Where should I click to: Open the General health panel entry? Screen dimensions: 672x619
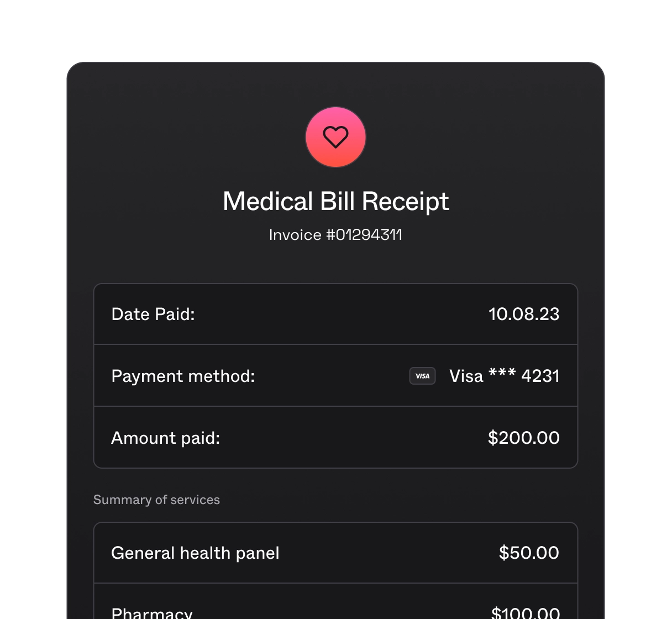[x=335, y=553]
